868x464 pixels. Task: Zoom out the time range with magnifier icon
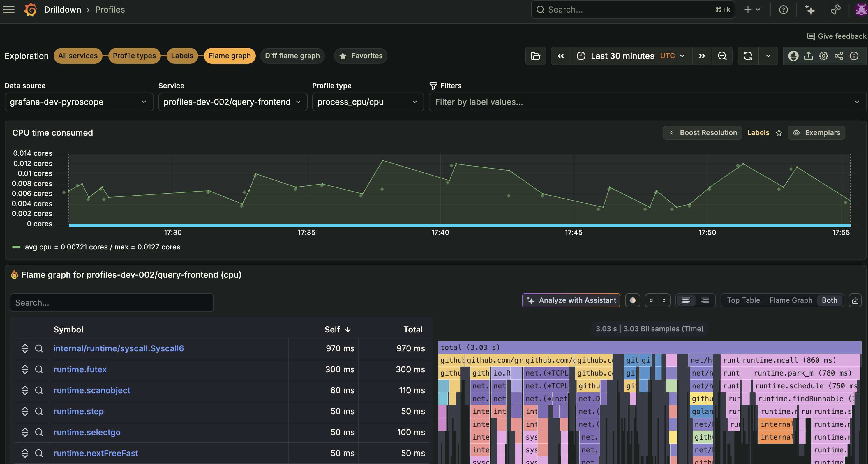(x=722, y=56)
